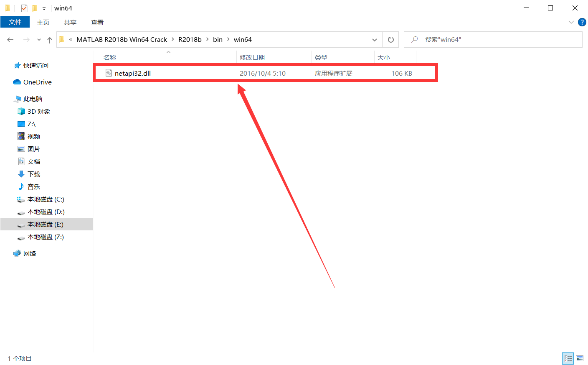The height and width of the screenshot is (365, 588).
Task: Navigate to bin in the breadcrumb
Action: pos(218,39)
